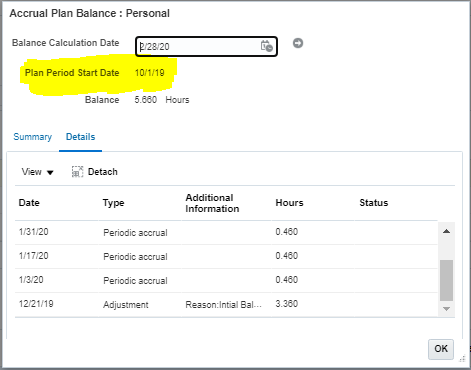Click the Reason:Intial Bal... cell
Viewport: 471px width, 370px height.
click(x=223, y=305)
